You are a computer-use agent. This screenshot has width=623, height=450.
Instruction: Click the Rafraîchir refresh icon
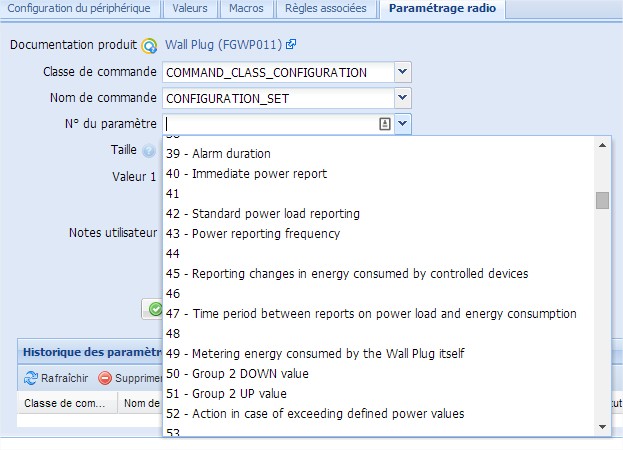coord(31,378)
